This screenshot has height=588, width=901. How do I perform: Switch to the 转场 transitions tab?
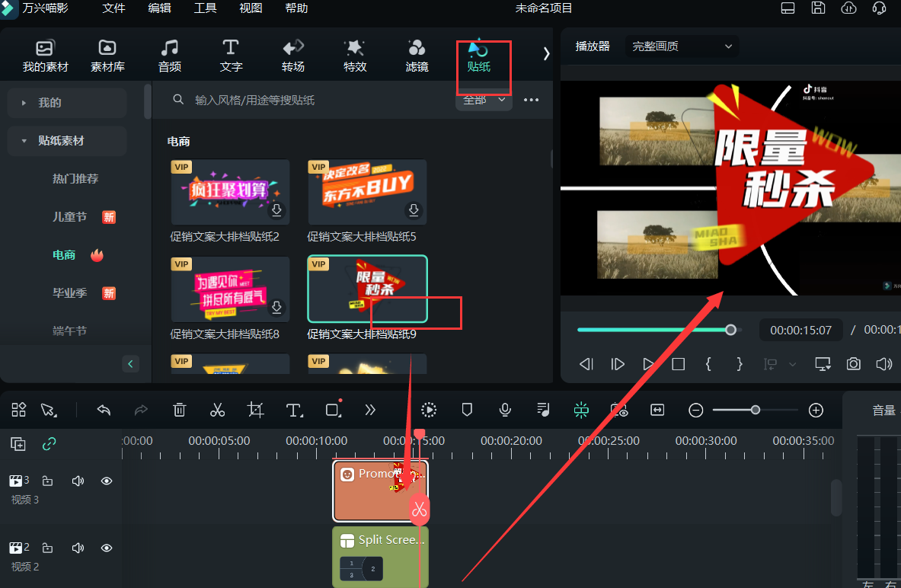[293, 56]
